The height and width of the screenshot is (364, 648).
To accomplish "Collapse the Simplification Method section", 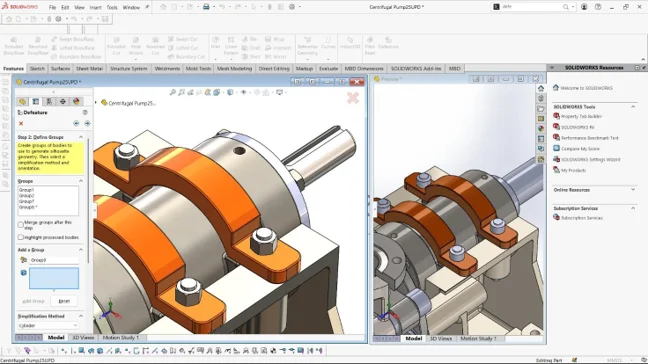I will point(81,316).
